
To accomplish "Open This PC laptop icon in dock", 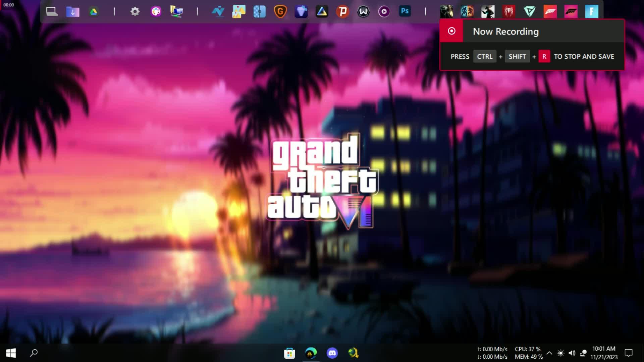I will tap(52, 12).
